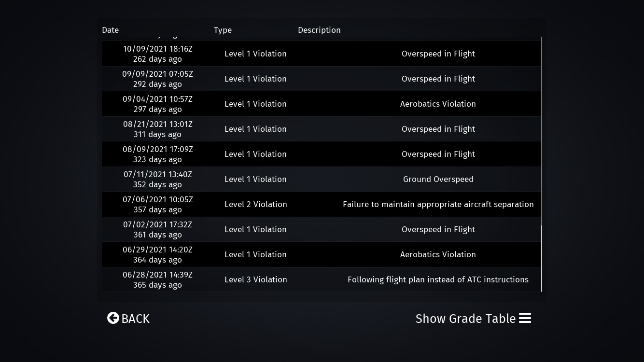Image resolution: width=644 pixels, height=362 pixels.
Task: Select the 10/09/2021 Overspeed in Flight row
Action: tap(321, 54)
